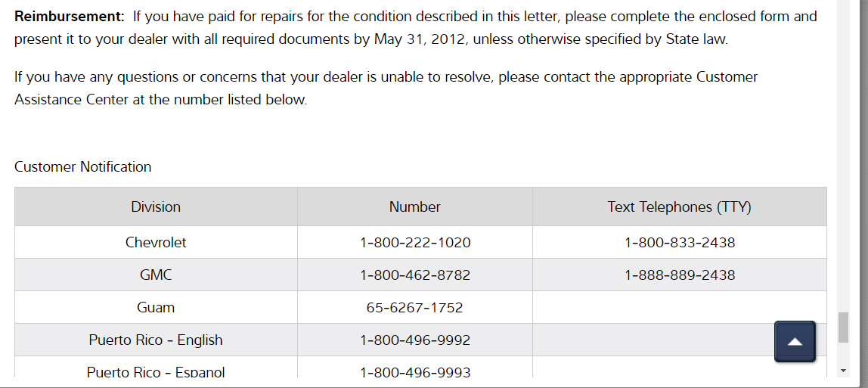This screenshot has width=868, height=388.
Task: Click the vertical scrollbar thumb
Action: point(843,327)
